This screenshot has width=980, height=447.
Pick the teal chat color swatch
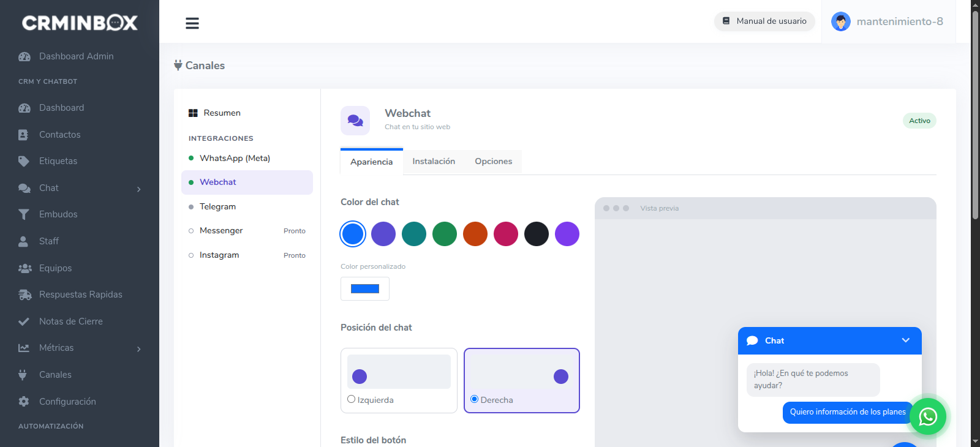(x=414, y=234)
